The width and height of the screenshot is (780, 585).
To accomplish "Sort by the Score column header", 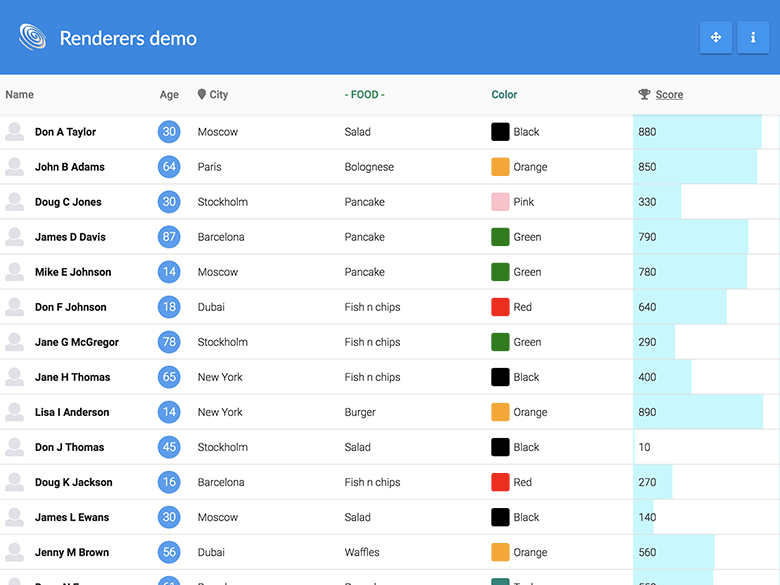I will click(x=669, y=95).
